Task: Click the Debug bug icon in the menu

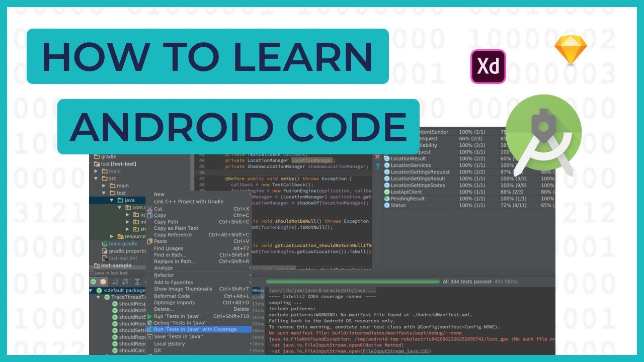Action: point(149,323)
